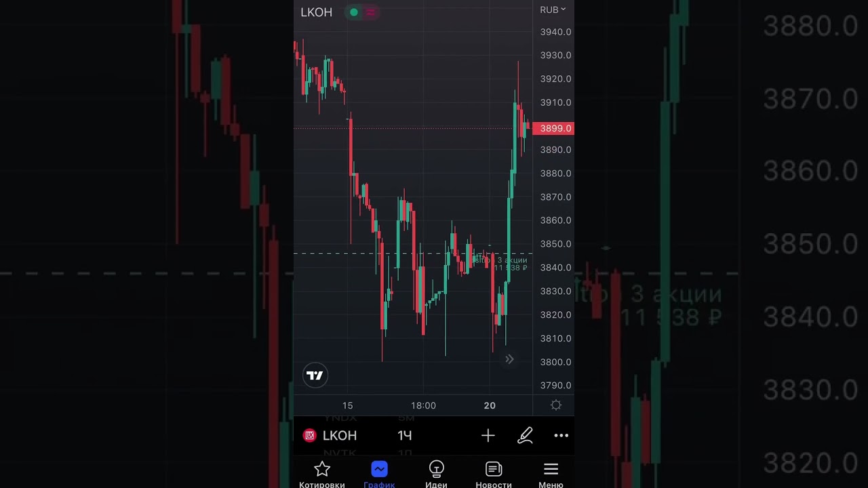Change the 1Ч timeframe interval
This screenshot has width=868, height=488.
coord(405,435)
